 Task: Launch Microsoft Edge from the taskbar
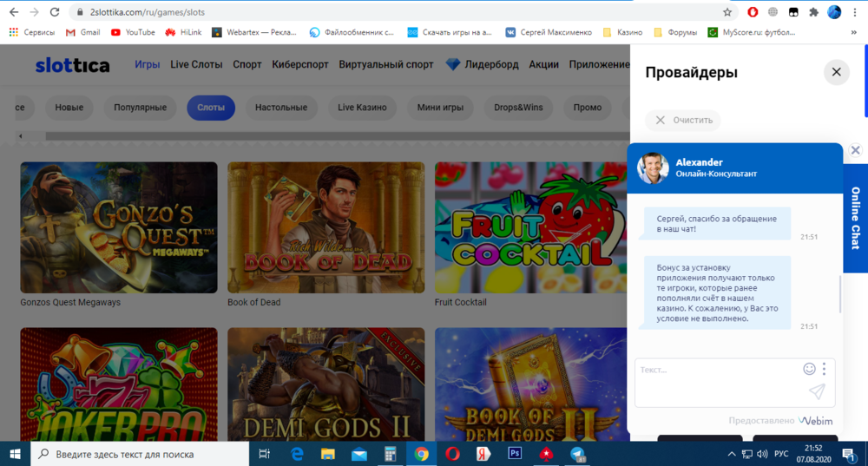(x=297, y=454)
